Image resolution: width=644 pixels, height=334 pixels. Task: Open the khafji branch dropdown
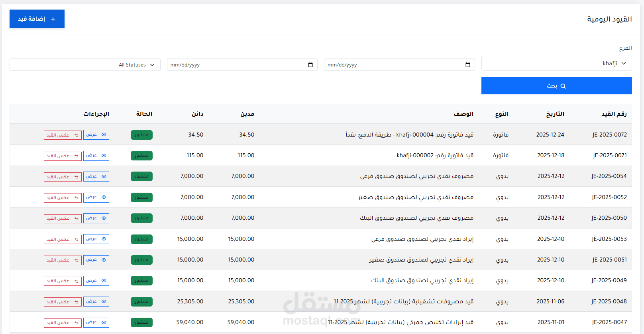pos(556,63)
